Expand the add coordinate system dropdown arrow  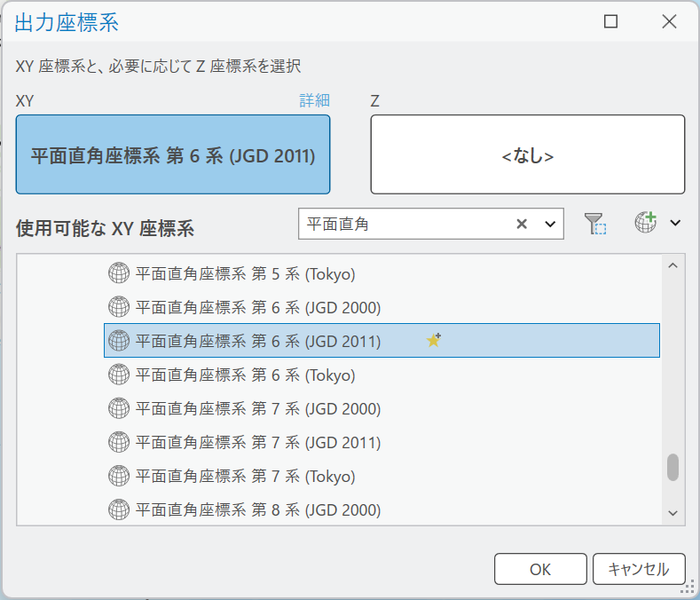click(x=675, y=224)
